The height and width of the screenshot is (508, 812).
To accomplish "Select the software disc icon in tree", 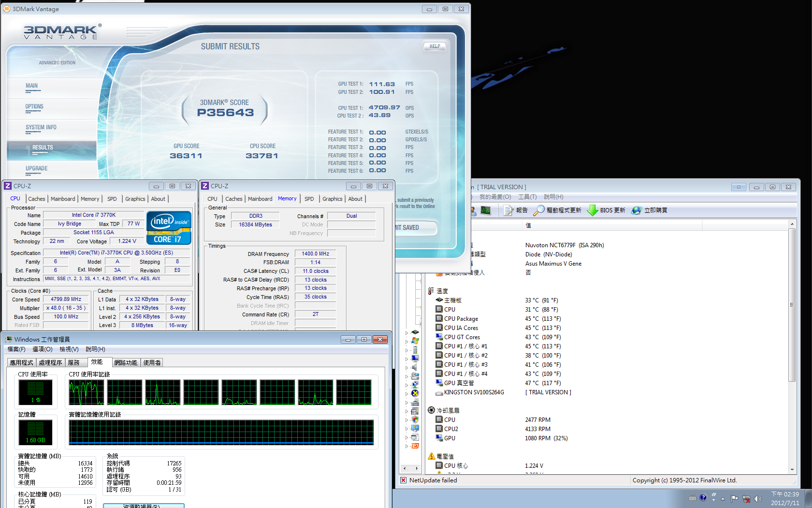I will [415, 411].
